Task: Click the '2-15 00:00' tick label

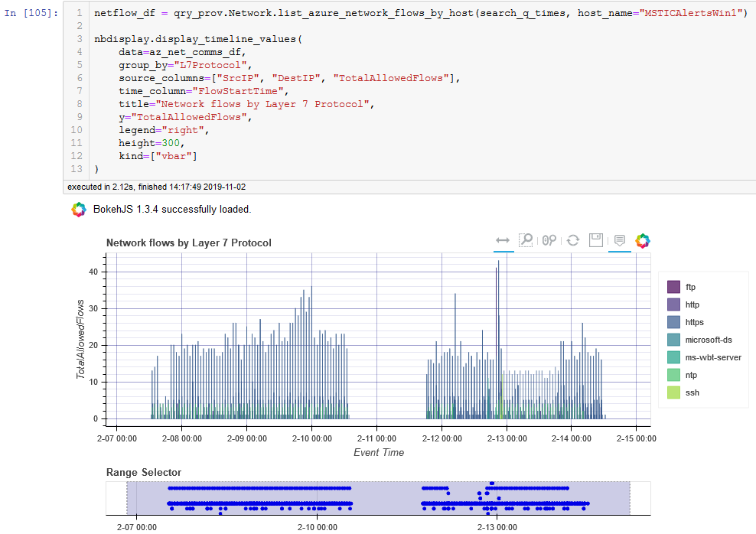Action: pyautogui.click(x=637, y=438)
